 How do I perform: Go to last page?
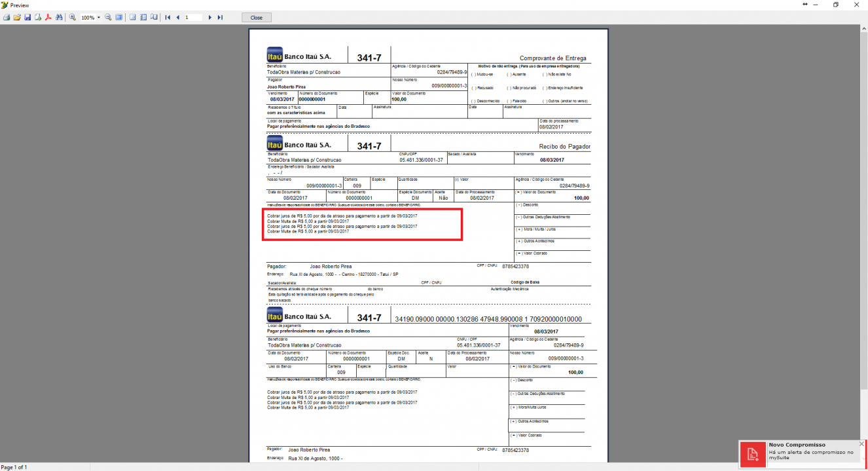pos(220,18)
